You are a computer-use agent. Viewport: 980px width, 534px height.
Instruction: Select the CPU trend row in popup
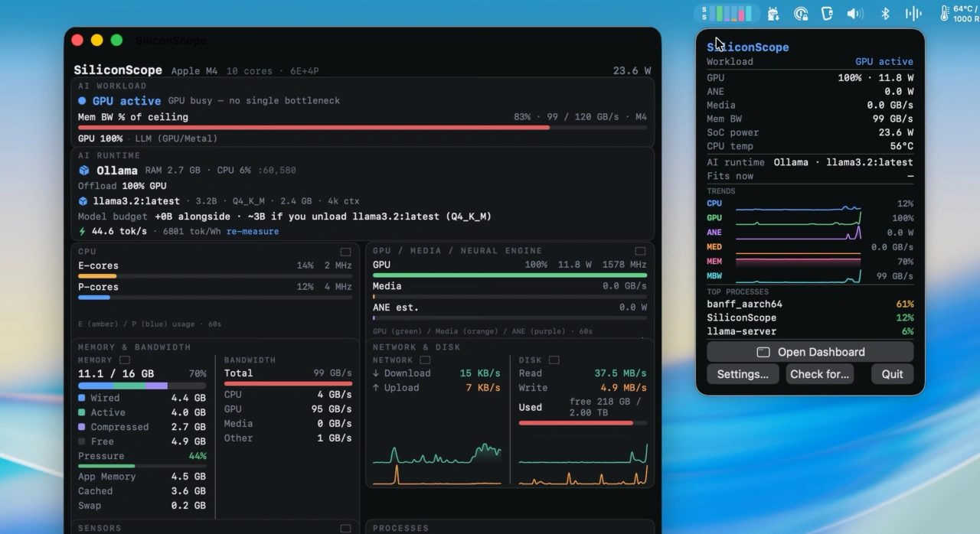[810, 204]
